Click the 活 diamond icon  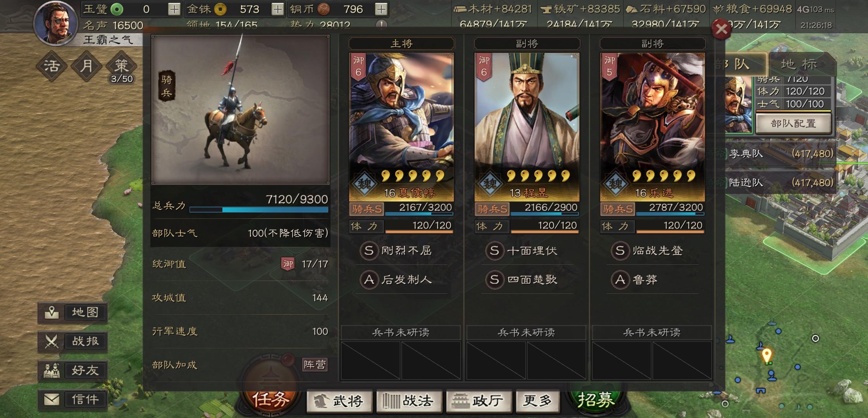coord(52,65)
